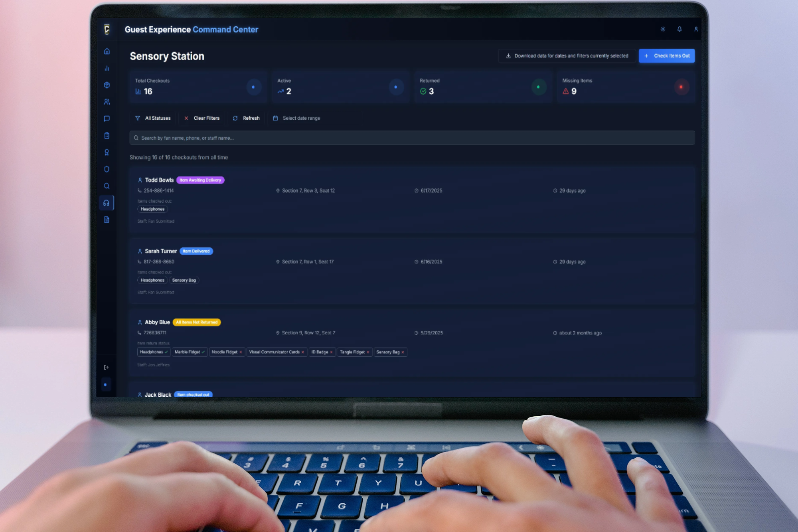This screenshot has width=798, height=532.
Task: Open the user profile icon in header
Action: (x=696, y=29)
